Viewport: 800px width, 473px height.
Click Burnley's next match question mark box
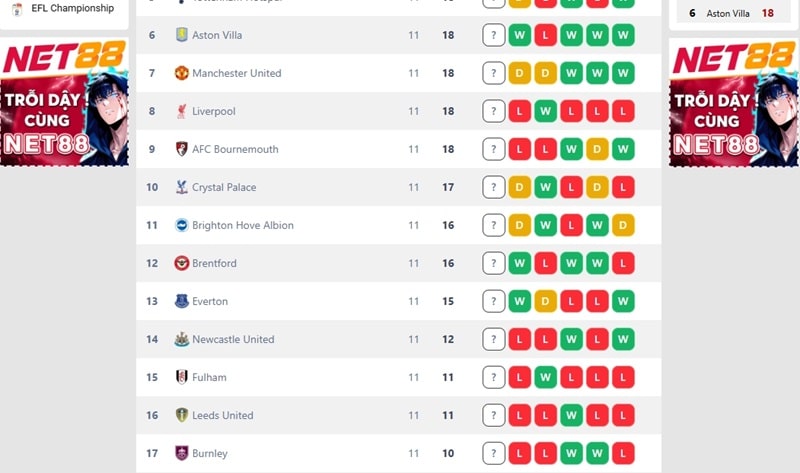pyautogui.click(x=493, y=453)
